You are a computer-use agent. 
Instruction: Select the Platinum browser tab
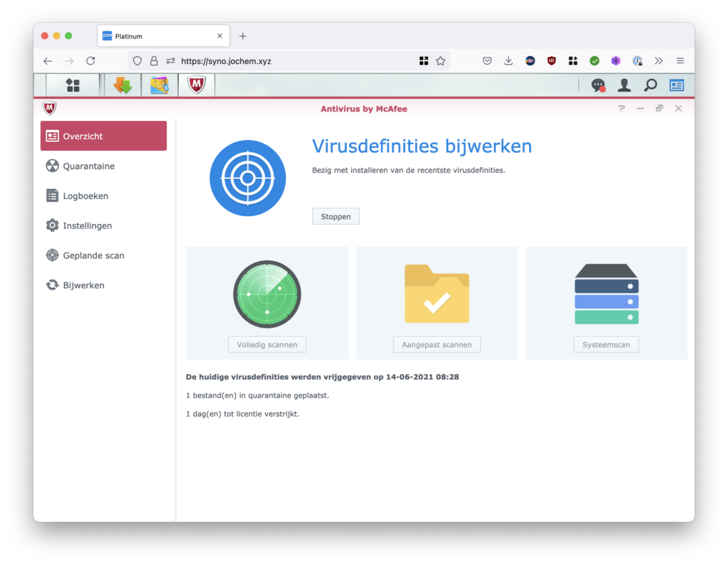tap(164, 36)
